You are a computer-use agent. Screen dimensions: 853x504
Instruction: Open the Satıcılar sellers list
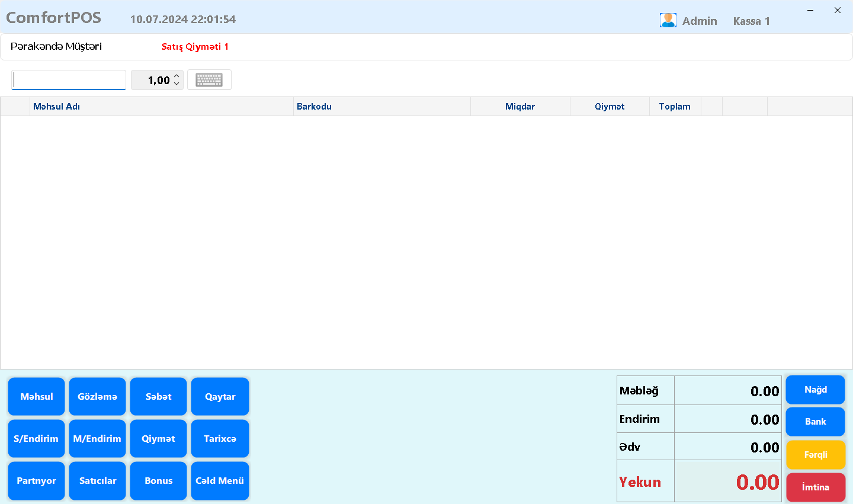pos(98,481)
